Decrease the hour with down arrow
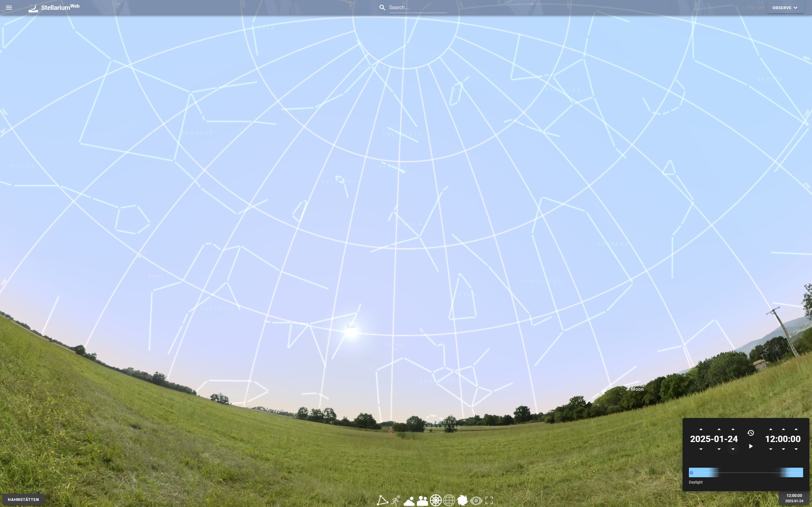This screenshot has height=507, width=812. pos(770,449)
